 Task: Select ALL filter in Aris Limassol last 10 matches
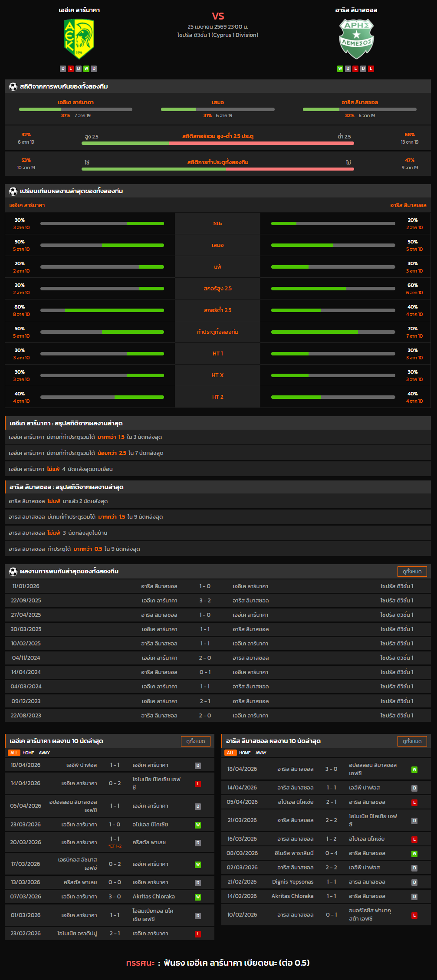click(230, 753)
